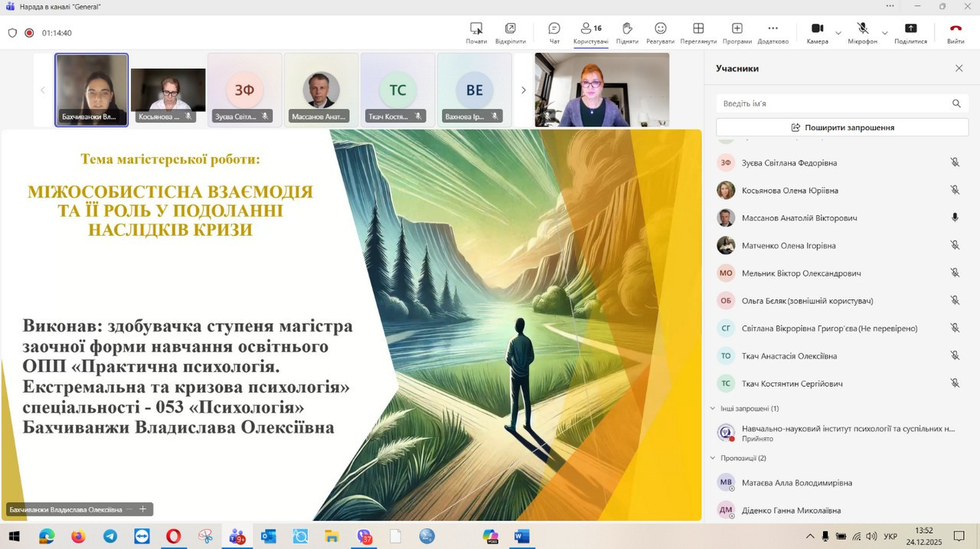Viewport: 980px width, 549px height.
Task: Select the ВЕ Вахнова participant tile
Action: pos(475,90)
